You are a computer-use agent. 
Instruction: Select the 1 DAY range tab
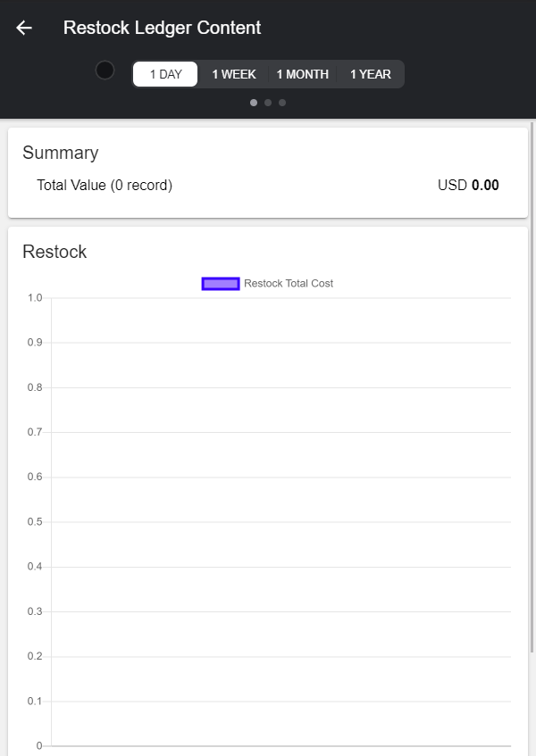tap(165, 74)
